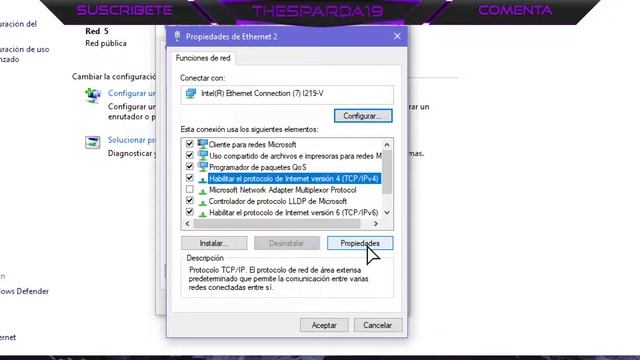Click the list's scroll up arrow
This screenshot has height=360, width=640.
tap(387, 144)
